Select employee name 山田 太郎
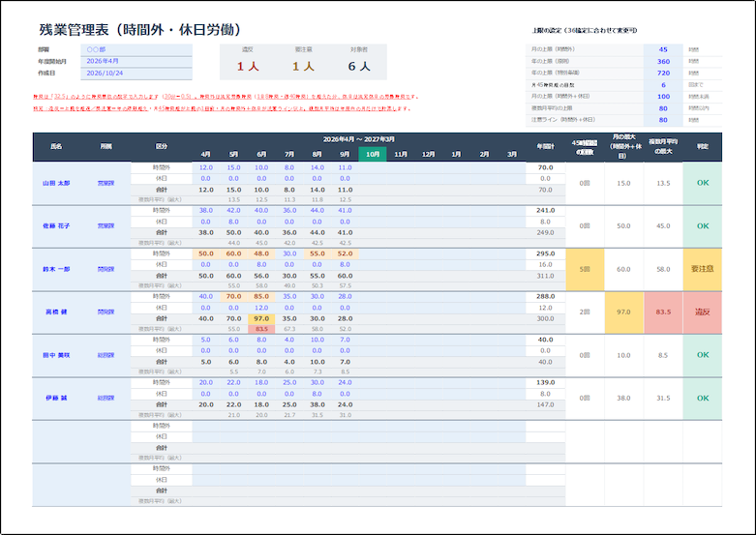The width and height of the screenshot is (756, 535). click(56, 183)
